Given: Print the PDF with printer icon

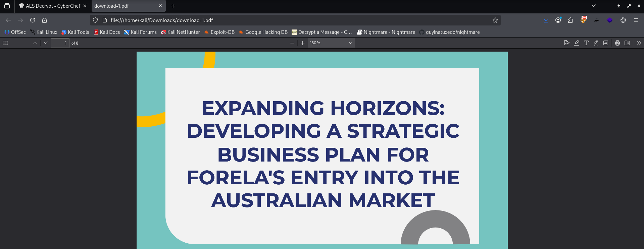Looking at the screenshot, I should 617,43.
